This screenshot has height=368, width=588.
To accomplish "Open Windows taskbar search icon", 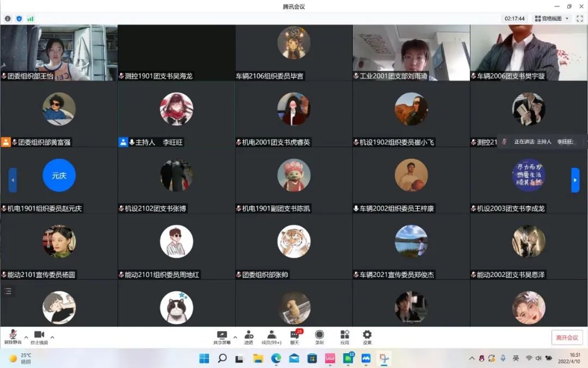I will pos(222,358).
